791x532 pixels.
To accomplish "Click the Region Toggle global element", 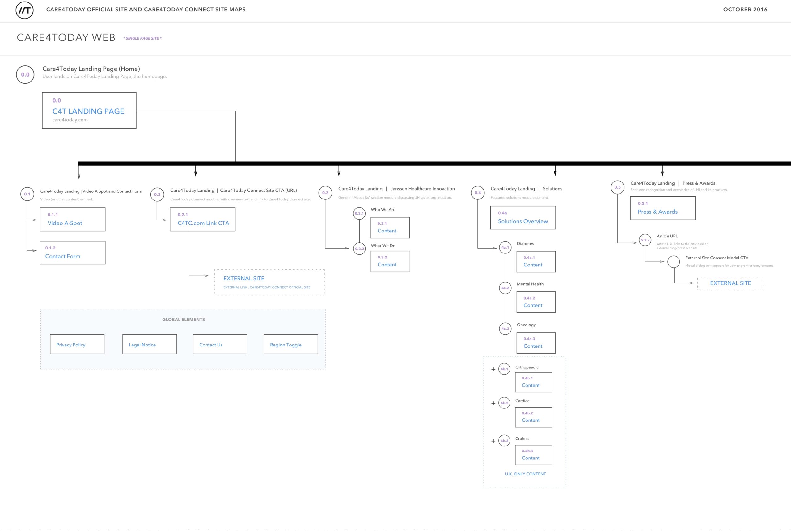I will [x=291, y=344].
